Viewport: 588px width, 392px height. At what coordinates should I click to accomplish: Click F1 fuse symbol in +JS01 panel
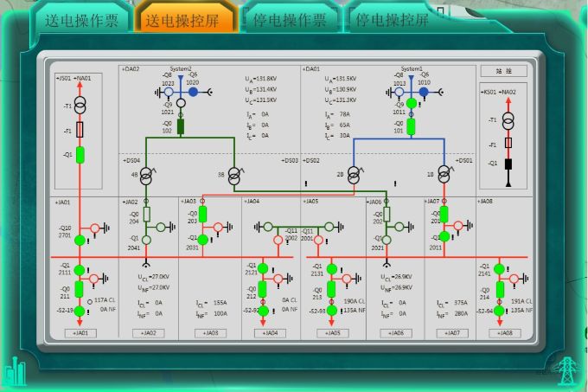pyautogui.click(x=80, y=130)
